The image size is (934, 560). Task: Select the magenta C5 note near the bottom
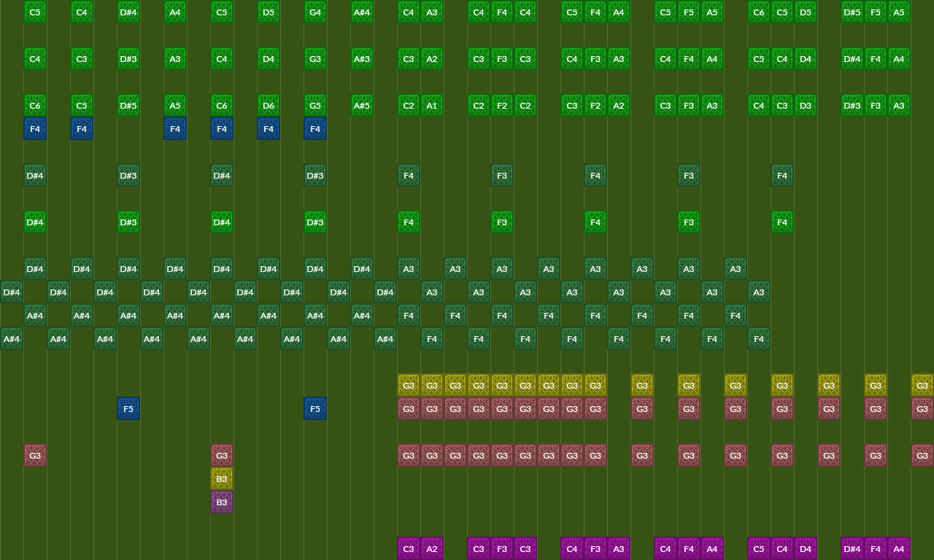click(x=758, y=549)
